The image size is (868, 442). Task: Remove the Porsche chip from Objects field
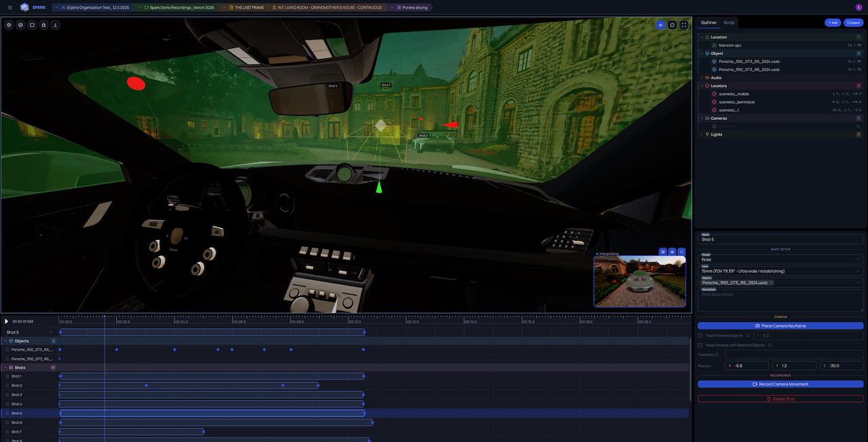pos(771,283)
